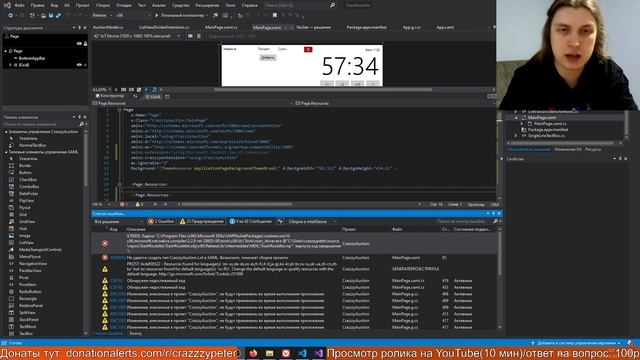640x360 pixels.
Task: Open the NuGet решение tab
Action: [313, 27]
